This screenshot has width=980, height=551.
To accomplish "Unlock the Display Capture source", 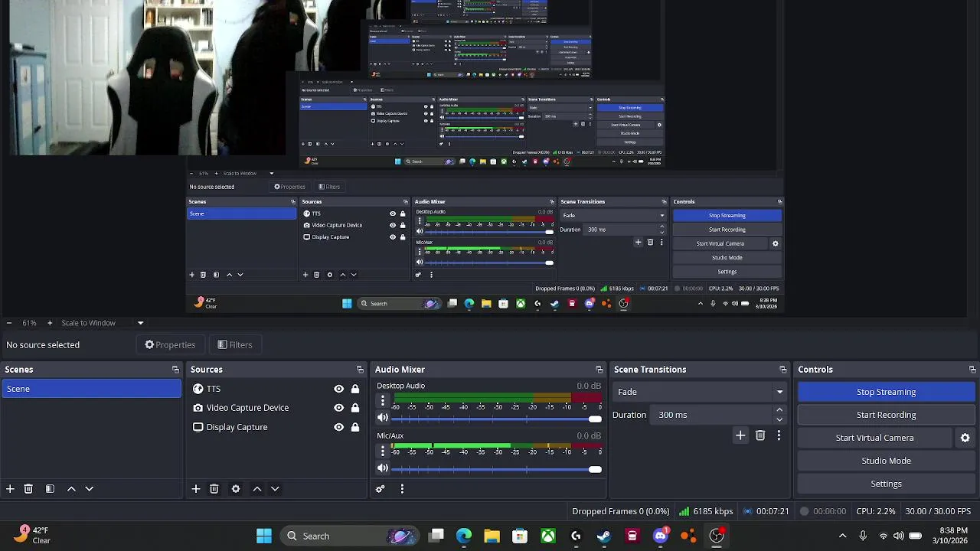I will coord(355,427).
